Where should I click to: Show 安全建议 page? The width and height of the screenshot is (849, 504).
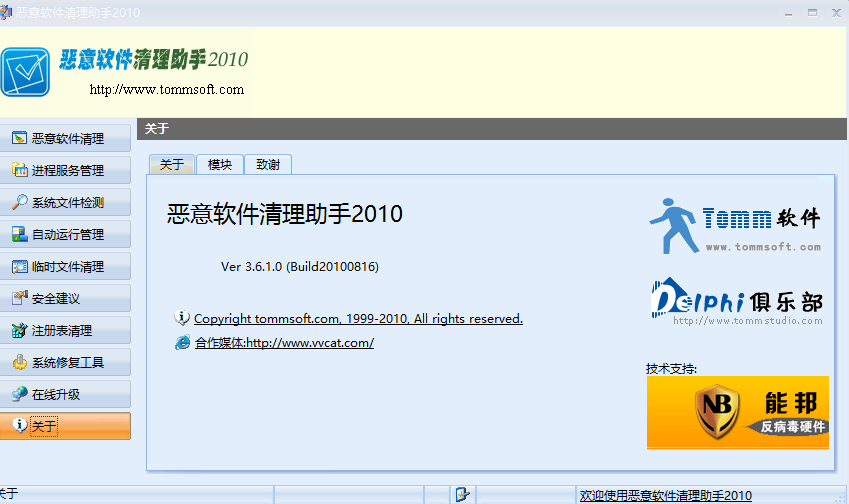[x=65, y=298]
